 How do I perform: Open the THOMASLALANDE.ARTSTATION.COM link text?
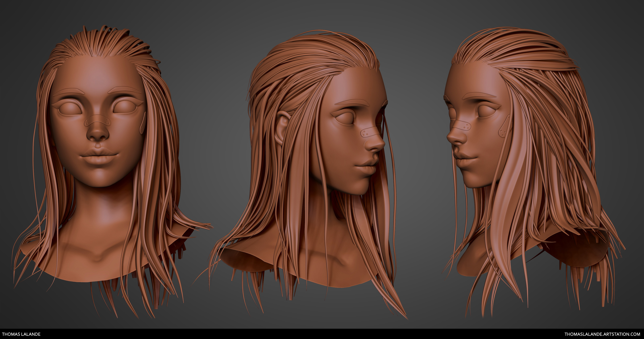click(602, 334)
